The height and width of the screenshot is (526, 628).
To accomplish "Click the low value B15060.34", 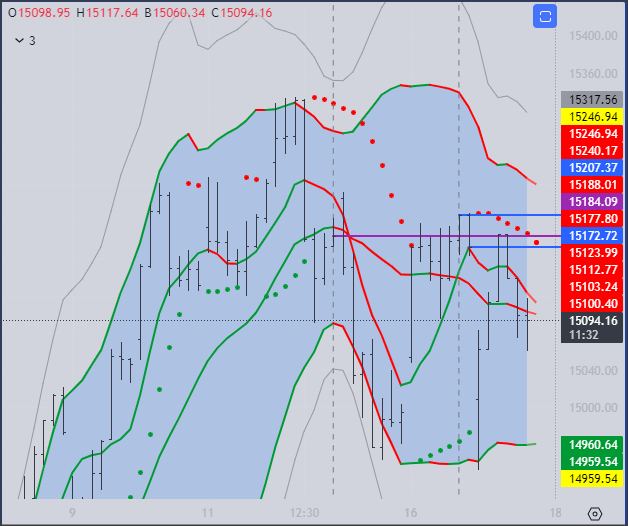I will [175, 13].
